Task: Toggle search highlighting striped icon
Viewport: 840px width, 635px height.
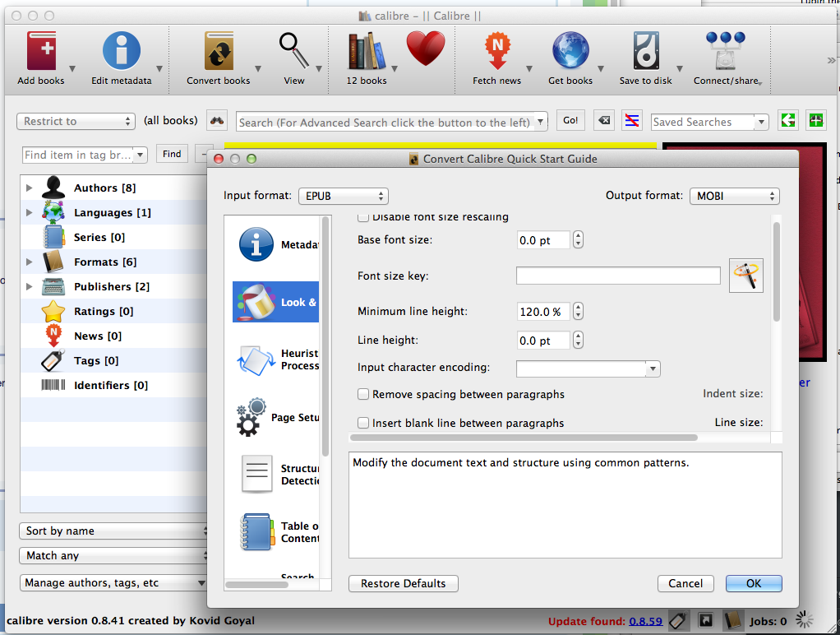Action: click(632, 121)
